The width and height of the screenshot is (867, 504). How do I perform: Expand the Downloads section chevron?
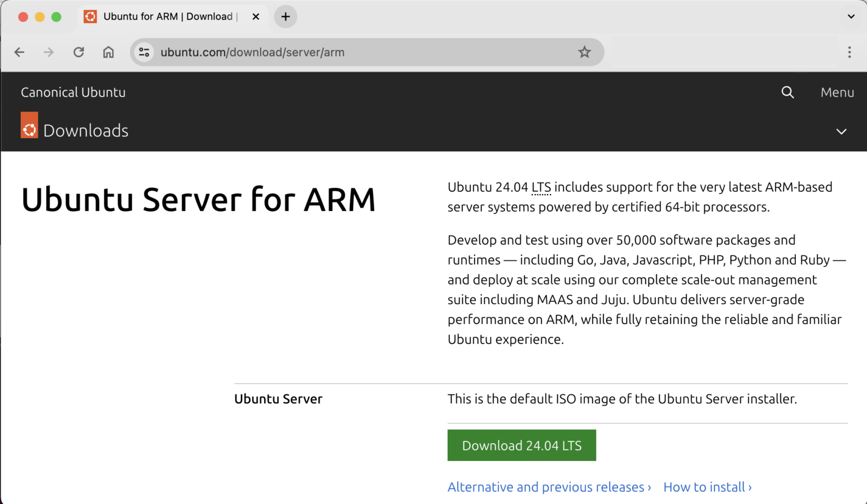tap(841, 132)
